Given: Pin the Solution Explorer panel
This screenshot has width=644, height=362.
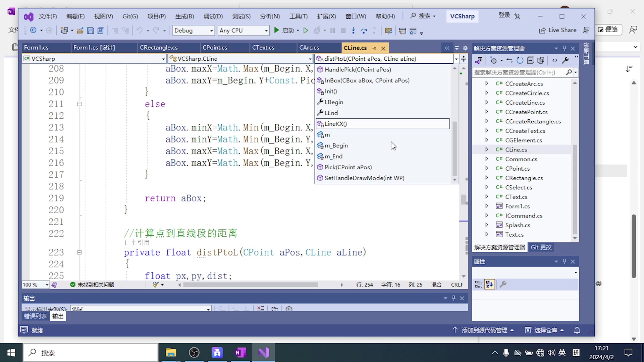Looking at the screenshot, I should [x=565, y=48].
